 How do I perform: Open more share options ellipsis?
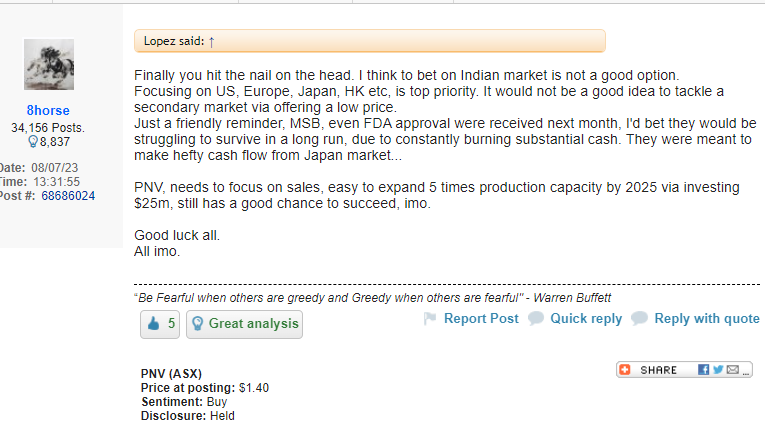point(745,373)
